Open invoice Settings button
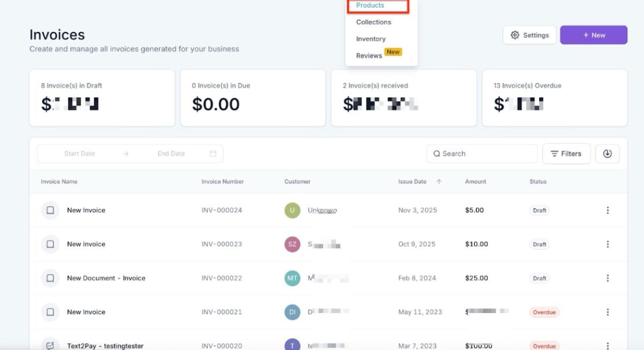The height and width of the screenshot is (350, 644). click(x=529, y=35)
